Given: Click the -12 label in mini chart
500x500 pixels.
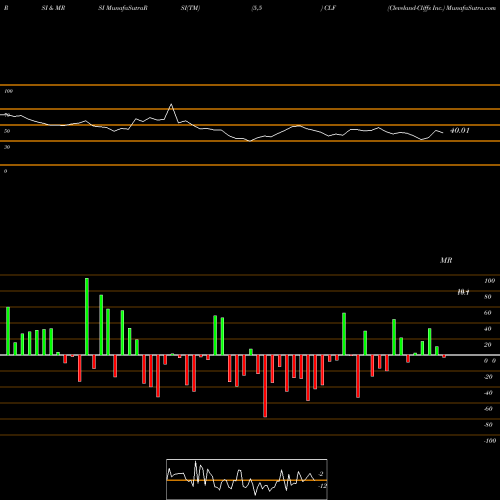Looking at the screenshot, I should (323, 486).
